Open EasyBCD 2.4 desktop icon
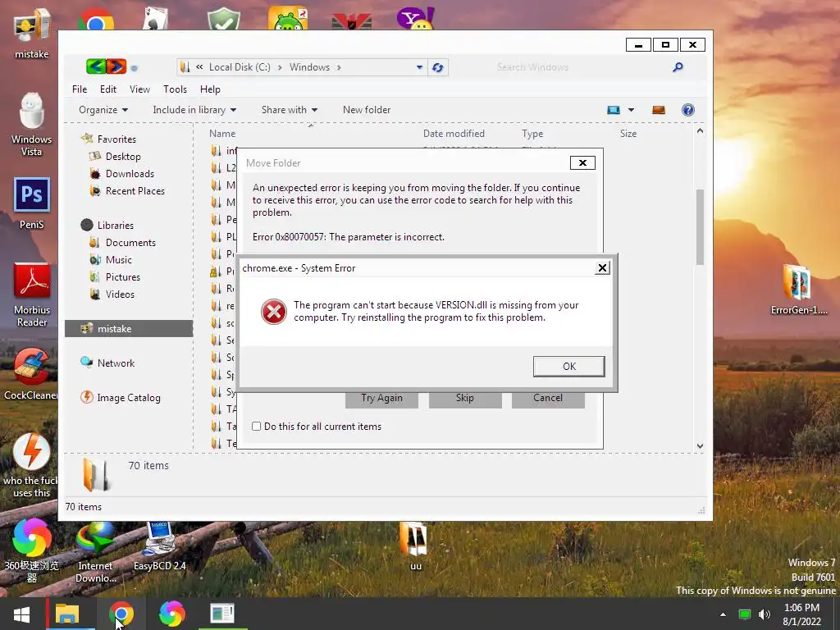The width and height of the screenshot is (840, 630). click(x=160, y=546)
